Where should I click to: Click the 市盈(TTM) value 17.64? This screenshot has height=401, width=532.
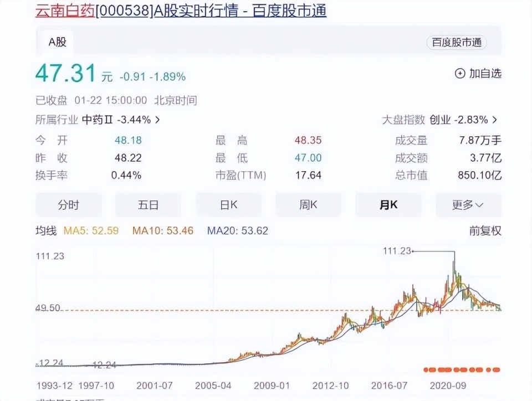[308, 175]
